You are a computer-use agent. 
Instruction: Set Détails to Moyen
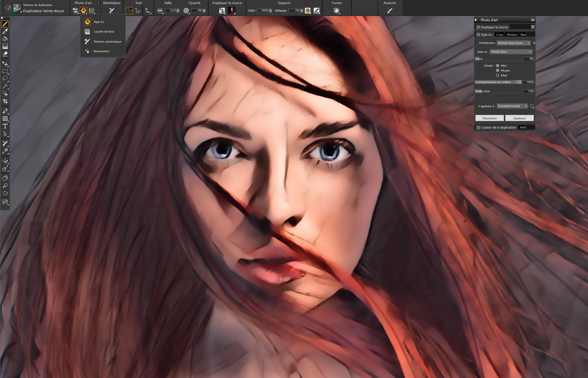point(497,70)
